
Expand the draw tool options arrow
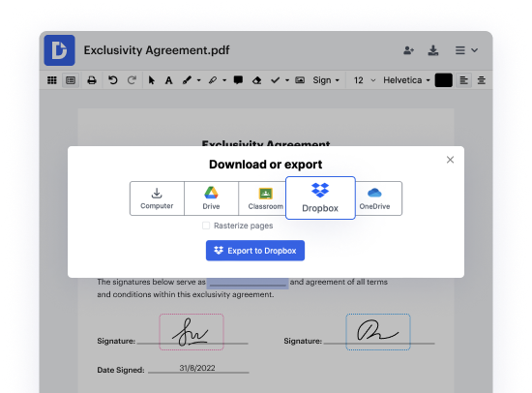(x=199, y=81)
